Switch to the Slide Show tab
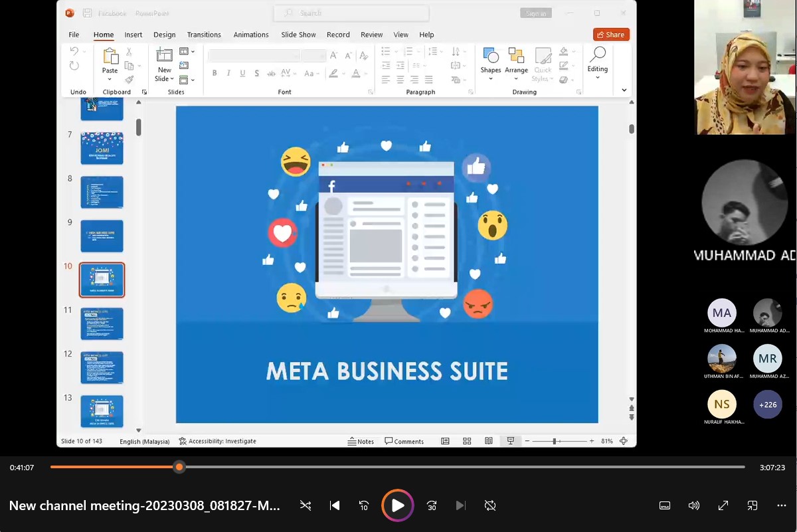The height and width of the screenshot is (532, 797). tap(298, 35)
